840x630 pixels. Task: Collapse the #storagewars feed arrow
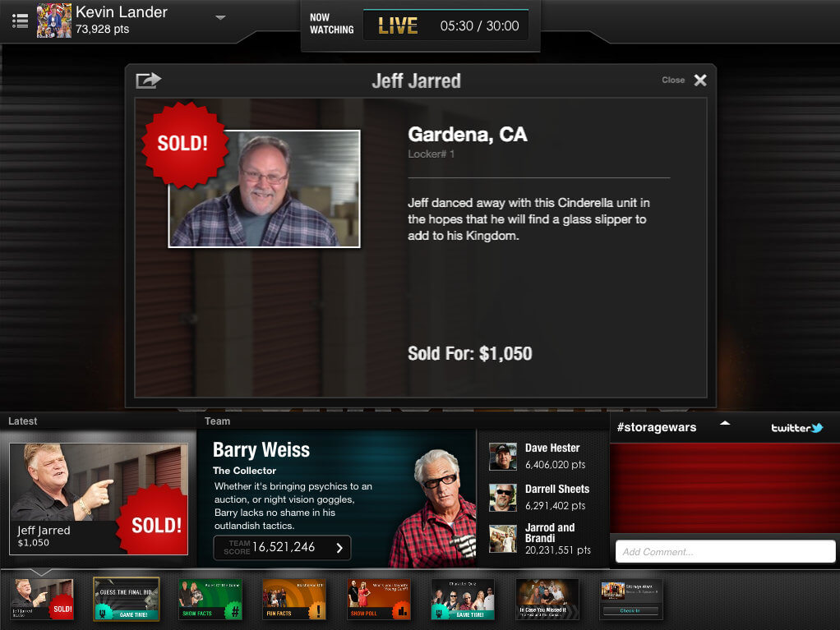725,424
